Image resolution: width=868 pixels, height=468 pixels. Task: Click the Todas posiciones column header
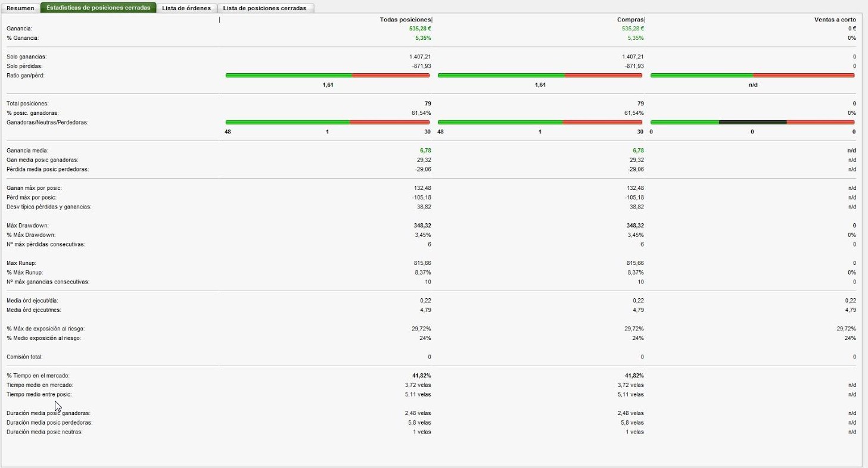tap(405, 20)
